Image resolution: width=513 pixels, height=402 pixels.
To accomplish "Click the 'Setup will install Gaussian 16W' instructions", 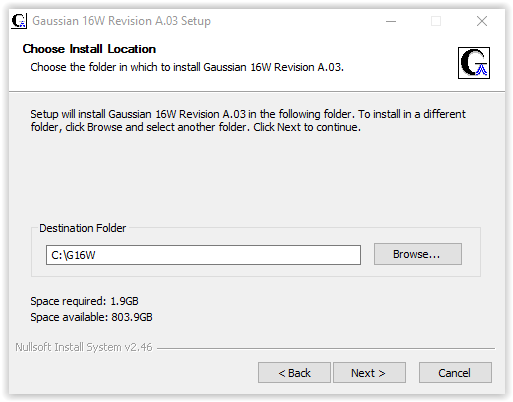I will [x=248, y=121].
